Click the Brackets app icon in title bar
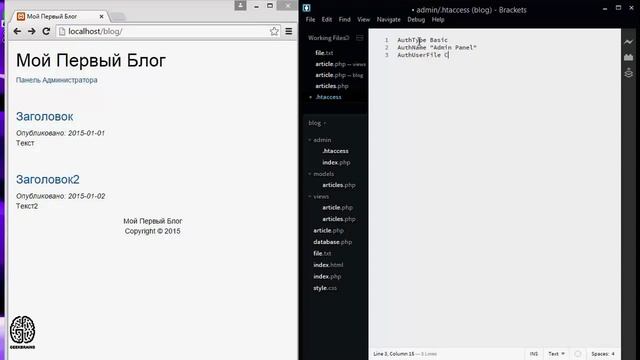 point(307,8)
